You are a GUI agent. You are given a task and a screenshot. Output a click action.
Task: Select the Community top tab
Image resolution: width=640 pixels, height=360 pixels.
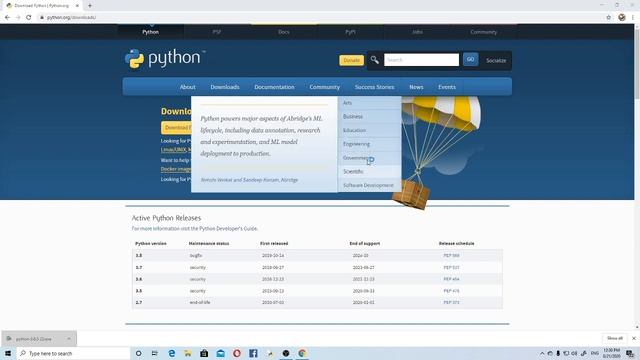click(x=484, y=32)
